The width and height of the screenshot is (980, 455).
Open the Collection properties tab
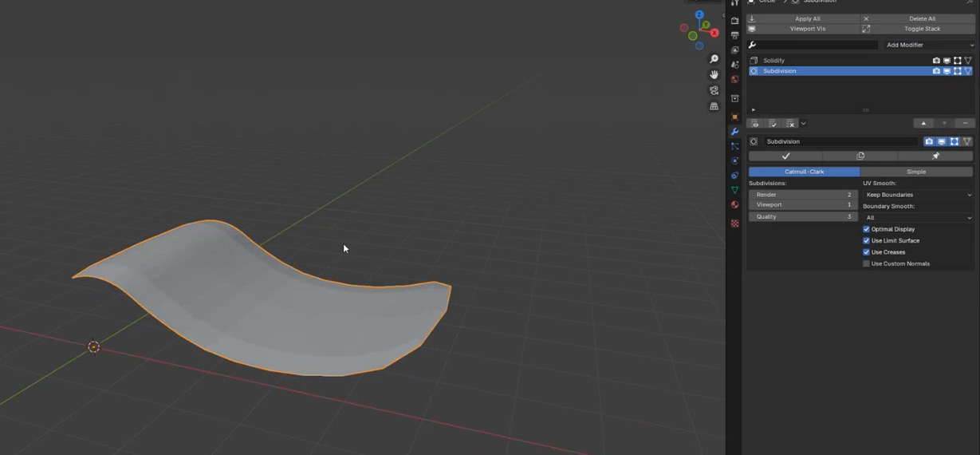(x=734, y=98)
